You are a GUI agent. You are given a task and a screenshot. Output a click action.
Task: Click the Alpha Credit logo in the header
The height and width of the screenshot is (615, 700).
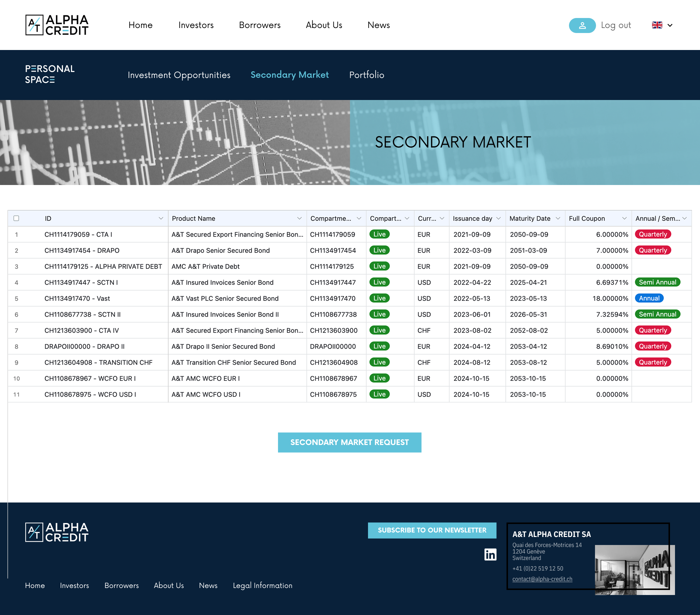[57, 25]
